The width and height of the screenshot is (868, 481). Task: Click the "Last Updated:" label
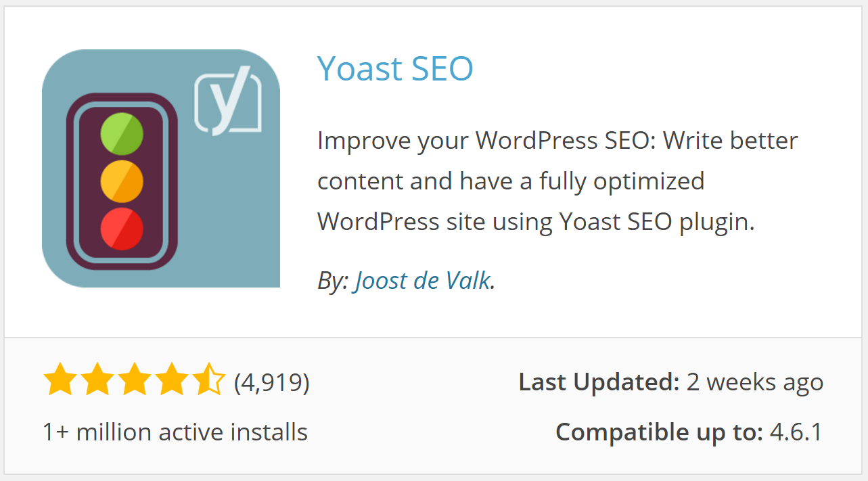tap(599, 382)
